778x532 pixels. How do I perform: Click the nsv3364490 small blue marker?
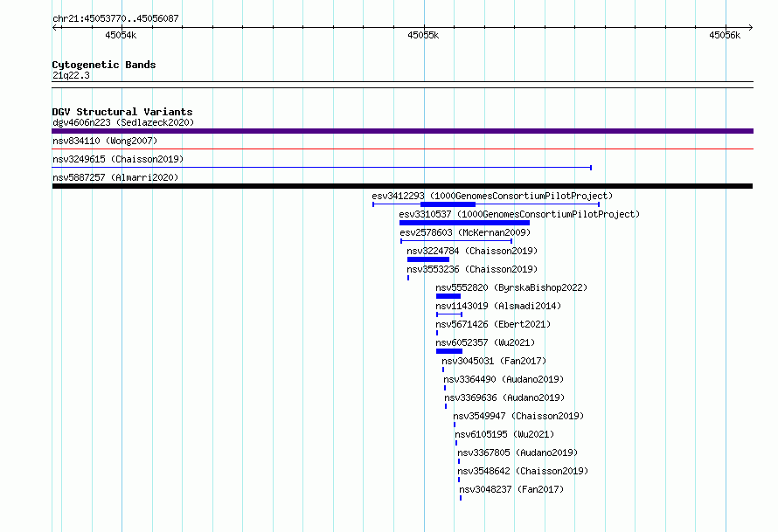(445, 388)
